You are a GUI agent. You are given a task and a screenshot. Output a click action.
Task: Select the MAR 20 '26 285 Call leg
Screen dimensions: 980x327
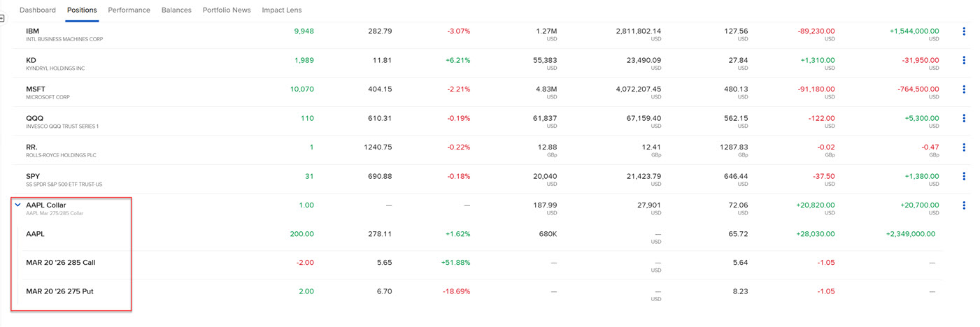[x=60, y=263]
